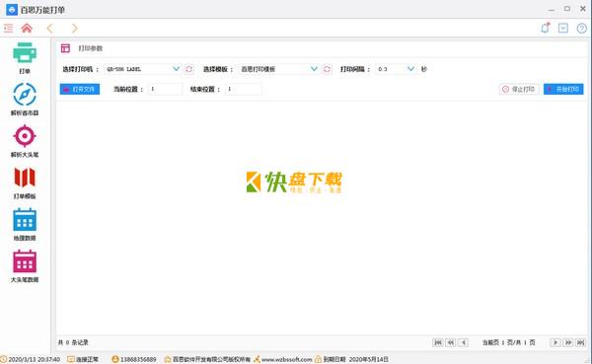Click the 打印参数 panel title
The height and width of the screenshot is (364, 592).
pyautogui.click(x=91, y=48)
